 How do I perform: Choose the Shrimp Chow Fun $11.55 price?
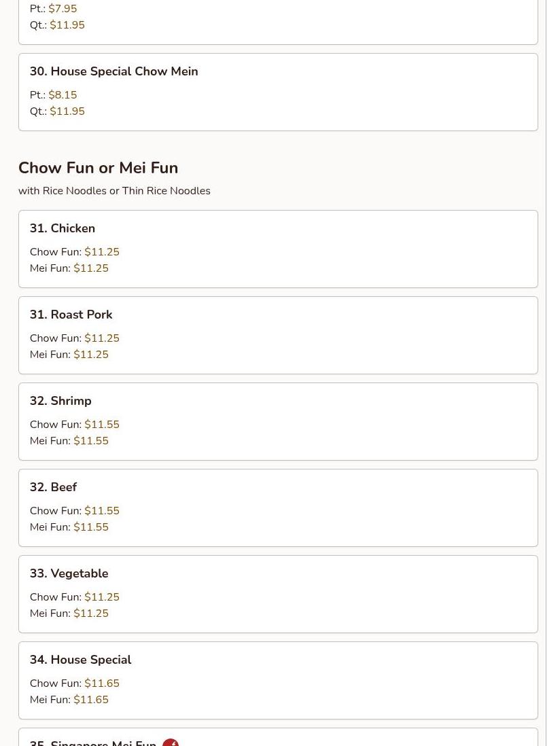pos(101,425)
